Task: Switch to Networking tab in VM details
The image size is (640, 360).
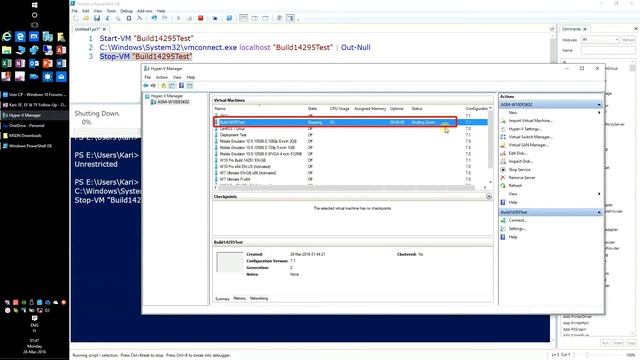Action: pyautogui.click(x=259, y=299)
